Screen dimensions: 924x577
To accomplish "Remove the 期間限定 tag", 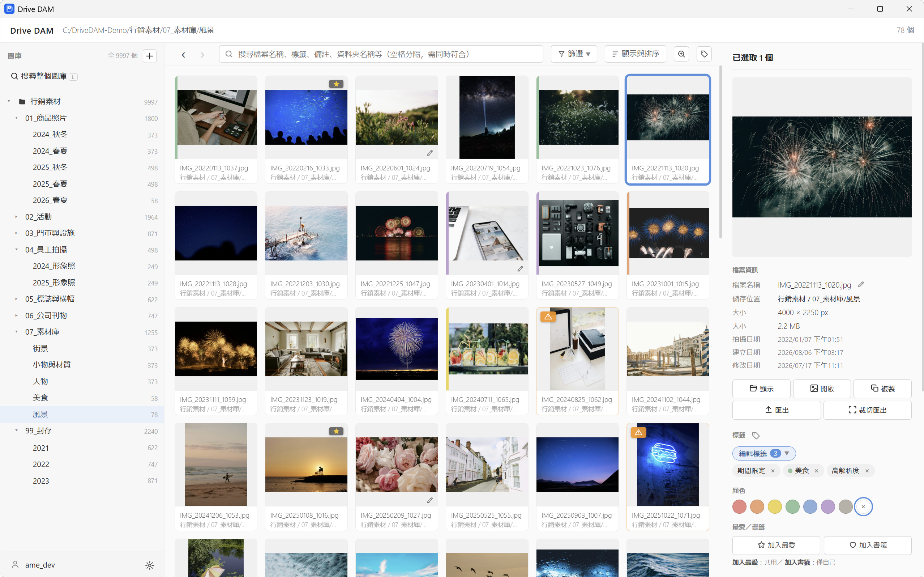I will pyautogui.click(x=773, y=471).
